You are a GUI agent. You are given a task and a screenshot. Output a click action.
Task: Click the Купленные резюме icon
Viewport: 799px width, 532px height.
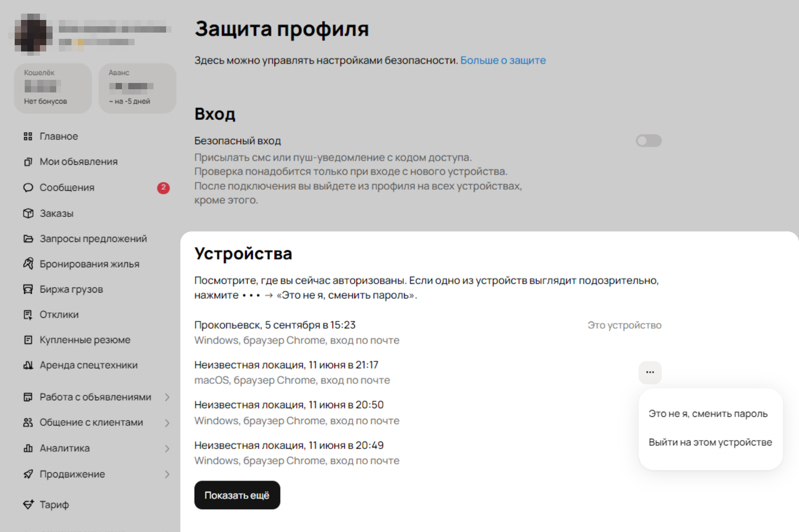pyautogui.click(x=28, y=340)
